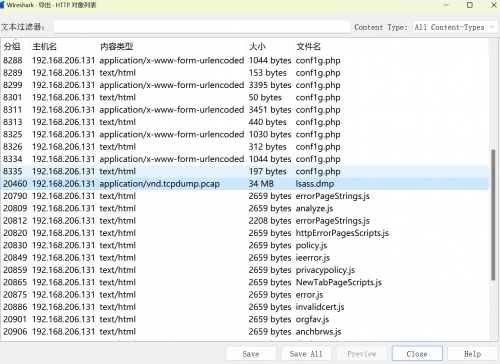Viewport: 500px width, 364px height.
Task: Select packet 8334 row with 1044 bytes
Action: coord(245,159)
